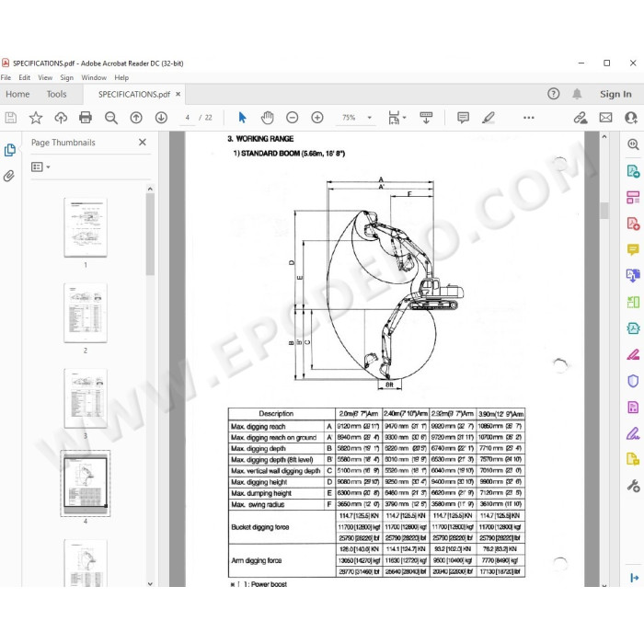Switch to the Home tab

[x=17, y=95]
